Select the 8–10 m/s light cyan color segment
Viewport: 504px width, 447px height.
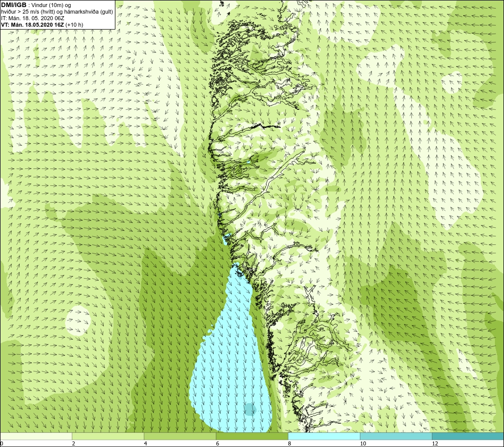[x=324, y=436]
